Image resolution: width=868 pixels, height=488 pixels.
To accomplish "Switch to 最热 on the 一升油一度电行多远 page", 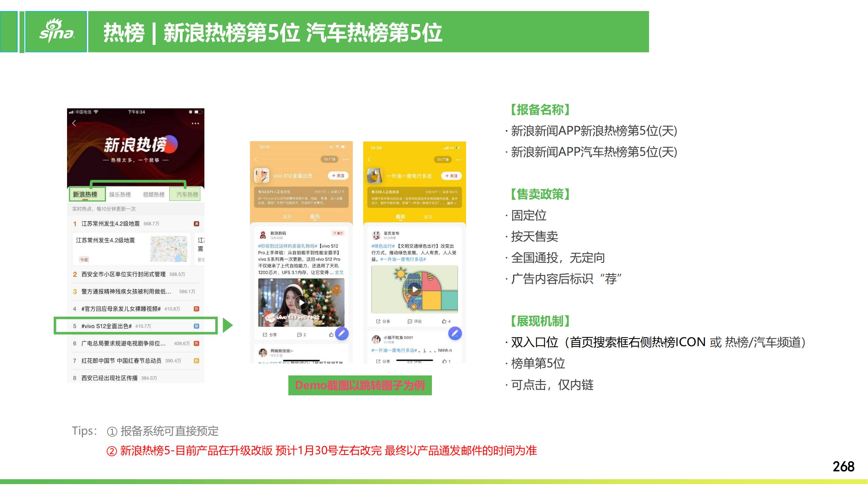I will tap(428, 217).
